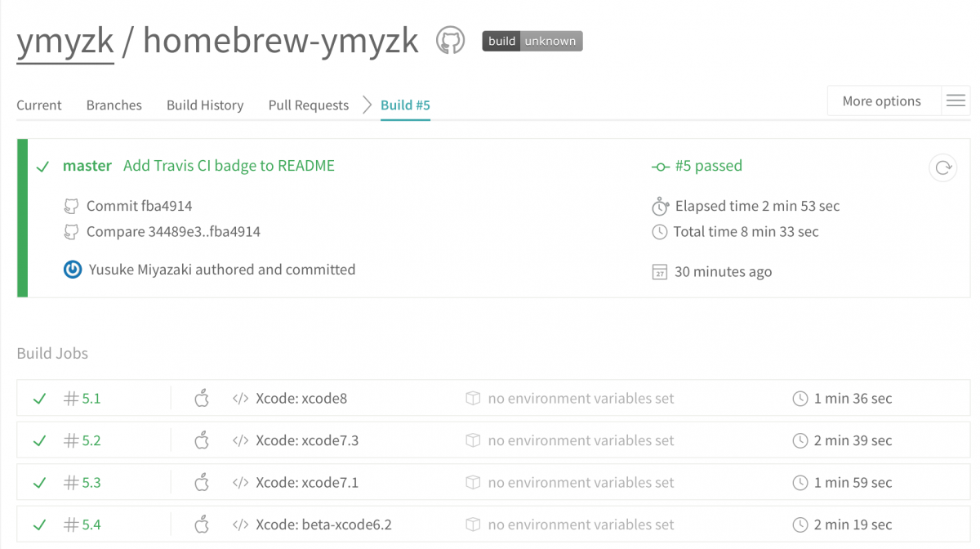Click code icon beside beta-xcode6.2
The width and height of the screenshot is (980, 549).
click(x=240, y=524)
